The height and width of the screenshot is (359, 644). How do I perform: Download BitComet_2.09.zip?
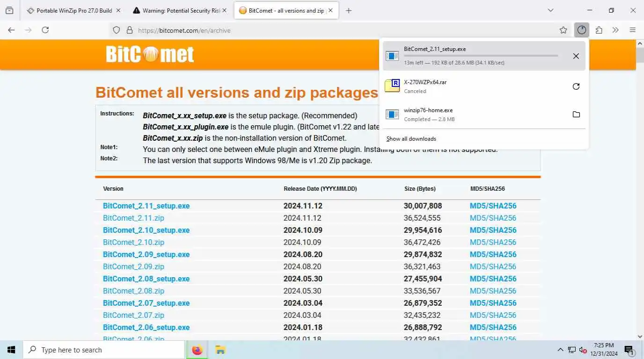(133, 266)
